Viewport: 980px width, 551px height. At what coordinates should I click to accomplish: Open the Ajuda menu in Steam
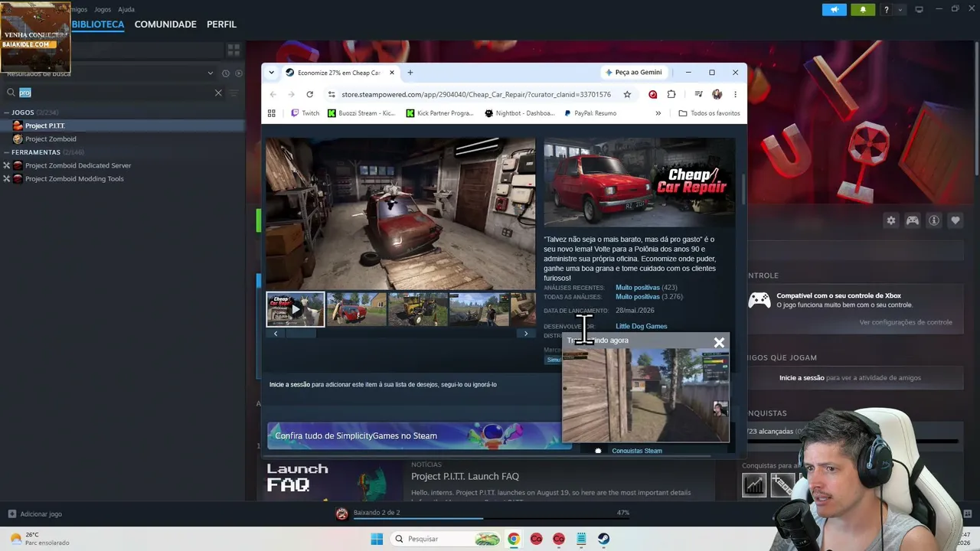coord(126,9)
